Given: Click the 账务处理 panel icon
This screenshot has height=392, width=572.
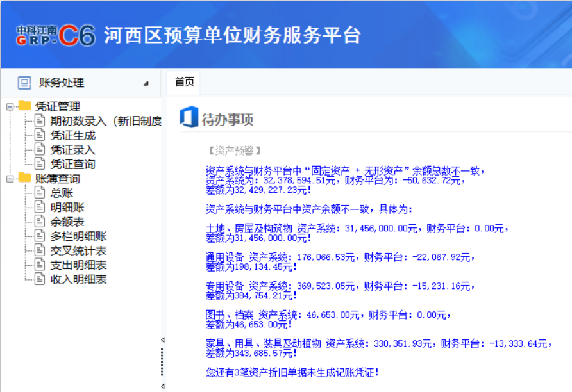Looking at the screenshot, I should point(24,83).
